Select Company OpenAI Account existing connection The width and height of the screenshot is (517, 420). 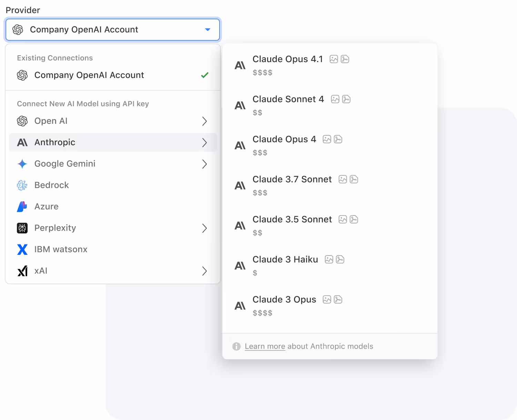click(x=113, y=75)
